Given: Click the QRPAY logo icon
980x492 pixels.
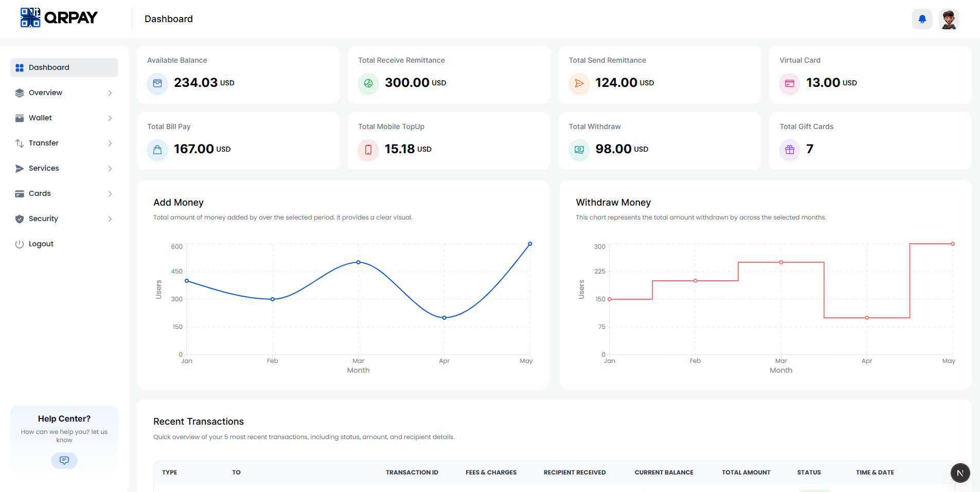Looking at the screenshot, I should (30, 17).
